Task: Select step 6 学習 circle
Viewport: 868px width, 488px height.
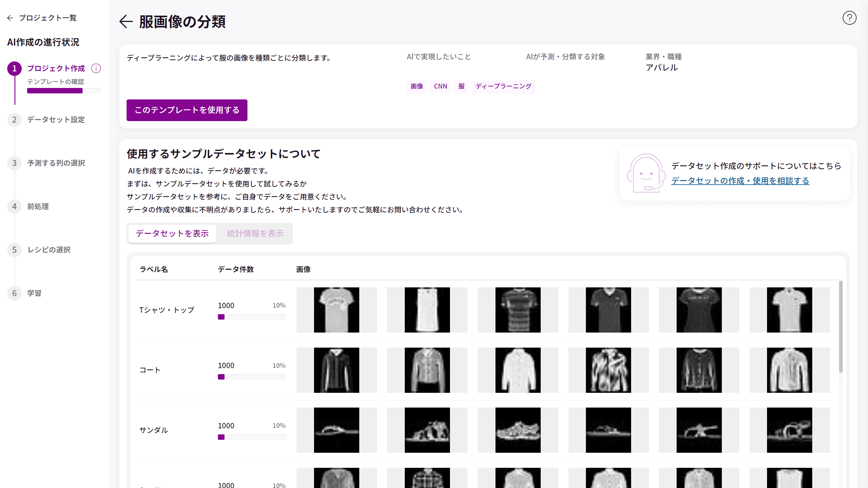Action: (x=14, y=293)
